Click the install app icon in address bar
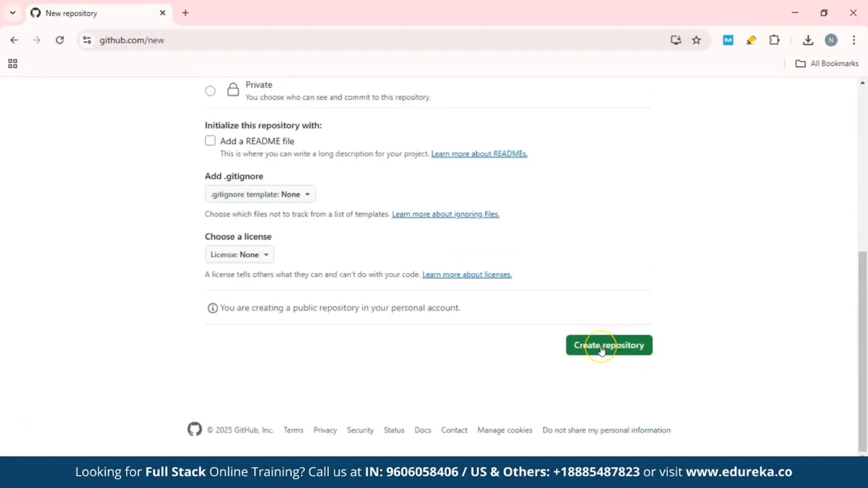868x488 pixels. (x=676, y=40)
